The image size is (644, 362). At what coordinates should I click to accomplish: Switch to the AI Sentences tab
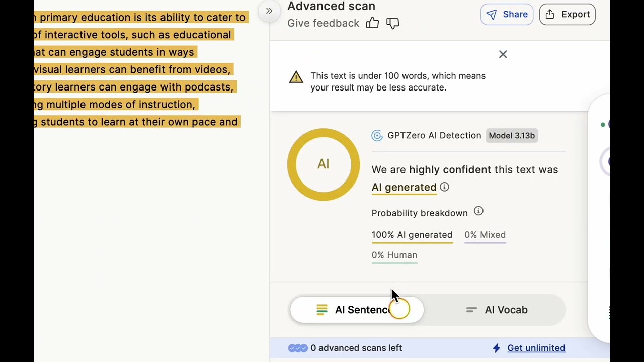tap(357, 310)
